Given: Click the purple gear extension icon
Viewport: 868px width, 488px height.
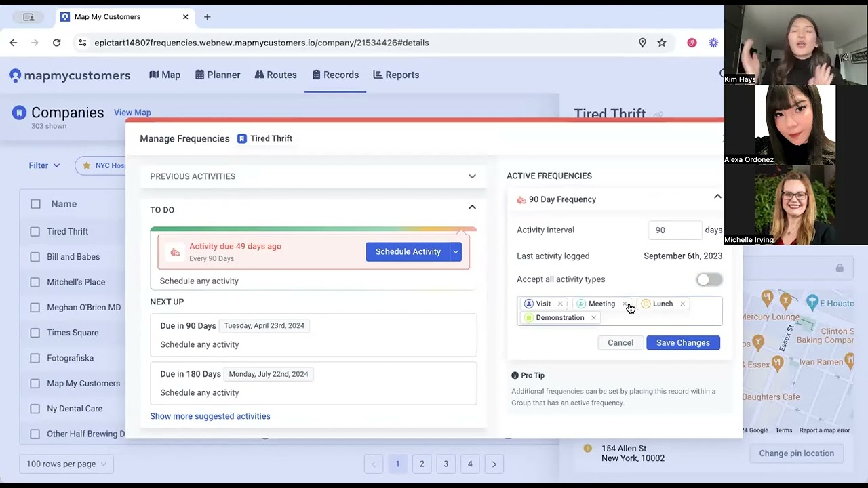Looking at the screenshot, I should click(x=713, y=43).
